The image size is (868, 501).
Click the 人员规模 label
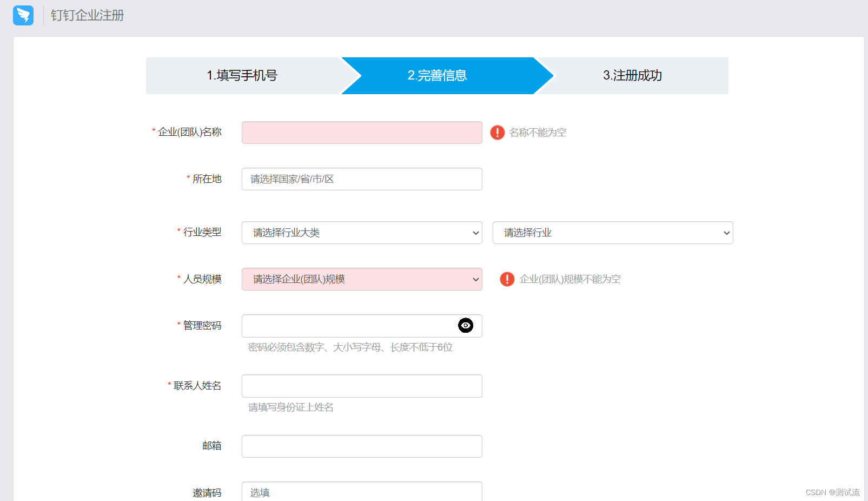click(202, 279)
